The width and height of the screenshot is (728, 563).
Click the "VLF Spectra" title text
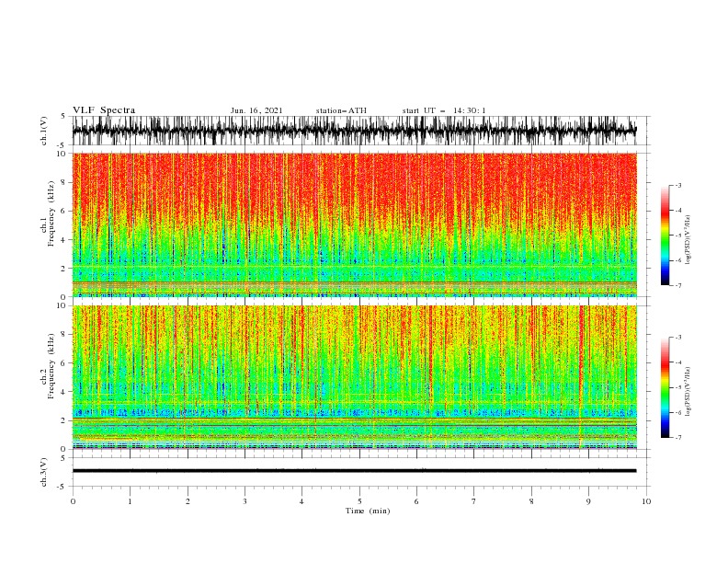[x=104, y=110]
